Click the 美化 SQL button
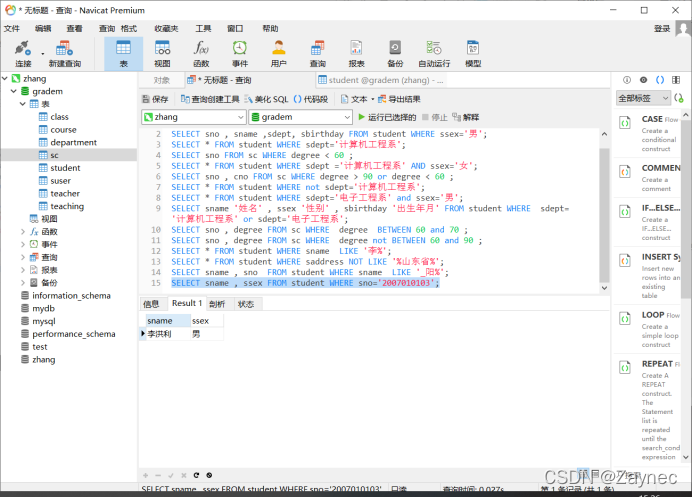The width and height of the screenshot is (692, 497). coord(267,99)
